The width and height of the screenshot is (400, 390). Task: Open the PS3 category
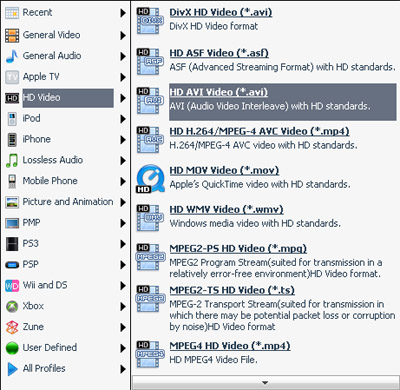click(30, 243)
